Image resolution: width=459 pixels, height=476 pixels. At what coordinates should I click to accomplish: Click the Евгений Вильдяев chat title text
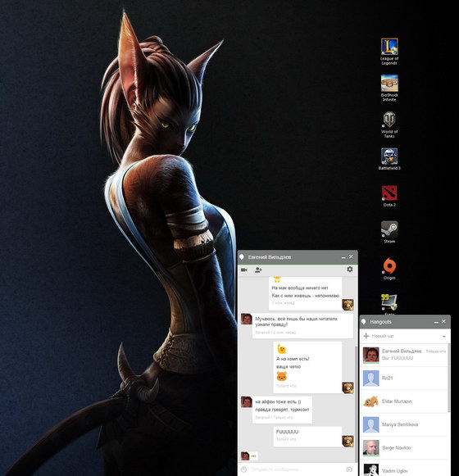pyautogui.click(x=270, y=257)
